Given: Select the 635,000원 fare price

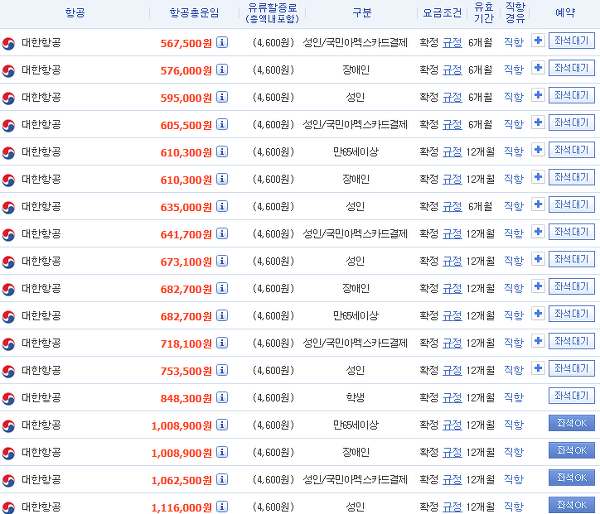Looking at the screenshot, I should coord(186,207).
